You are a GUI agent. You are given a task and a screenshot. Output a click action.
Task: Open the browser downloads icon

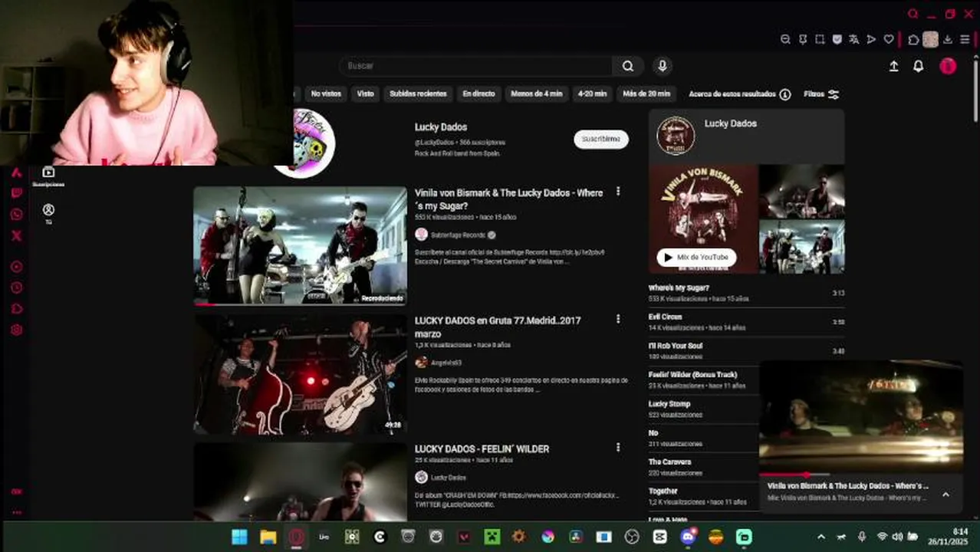click(948, 40)
